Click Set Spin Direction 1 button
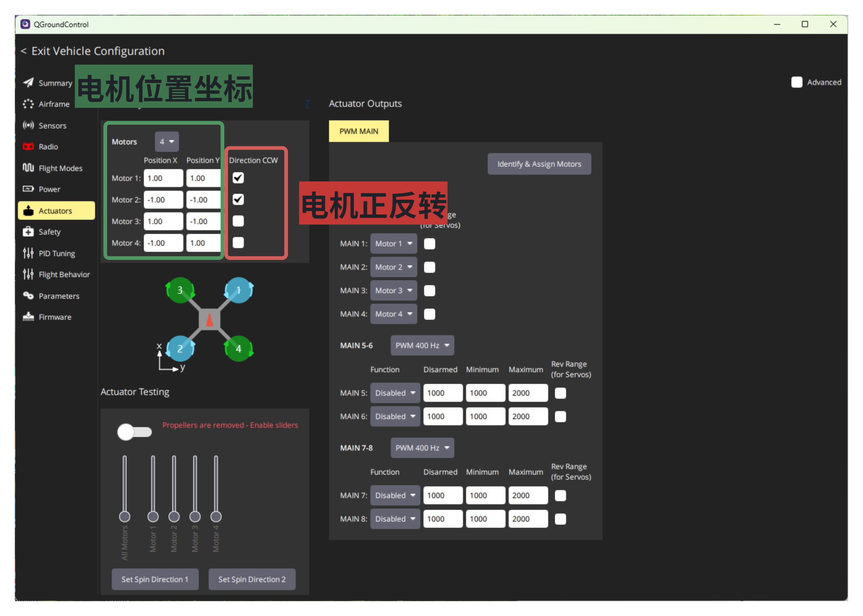The width and height of the screenshot is (863, 616). click(155, 579)
